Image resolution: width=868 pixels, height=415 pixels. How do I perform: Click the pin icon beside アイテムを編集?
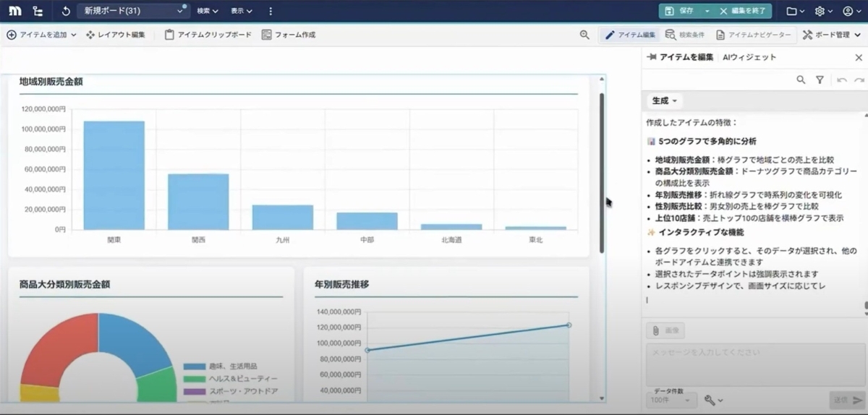[652, 57]
